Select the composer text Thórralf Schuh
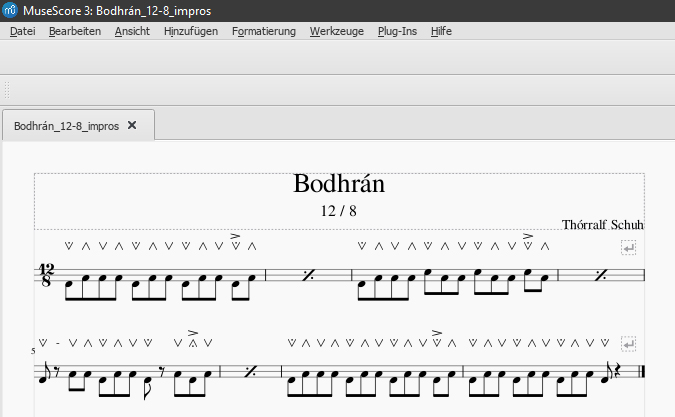This screenshot has width=675, height=417. point(603,224)
